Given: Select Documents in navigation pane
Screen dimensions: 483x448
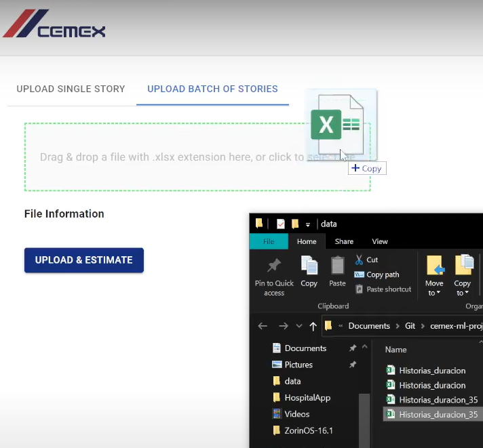Looking at the screenshot, I should tap(305, 348).
